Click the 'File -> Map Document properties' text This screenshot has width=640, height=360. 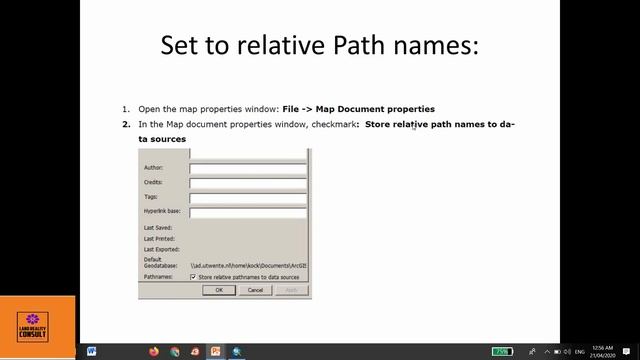[x=358, y=109]
